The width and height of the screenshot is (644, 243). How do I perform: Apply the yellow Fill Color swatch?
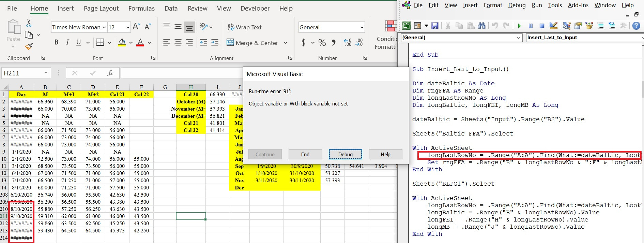(122, 42)
